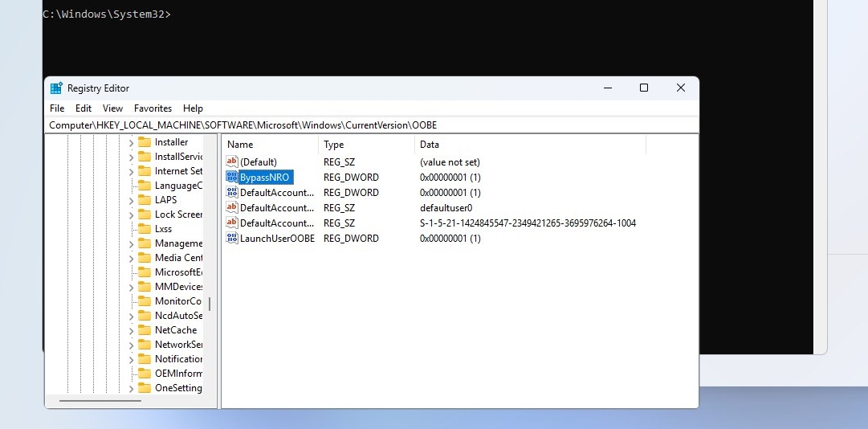868x429 pixels.
Task: Select the Lxss folder icon
Action: tap(145, 229)
